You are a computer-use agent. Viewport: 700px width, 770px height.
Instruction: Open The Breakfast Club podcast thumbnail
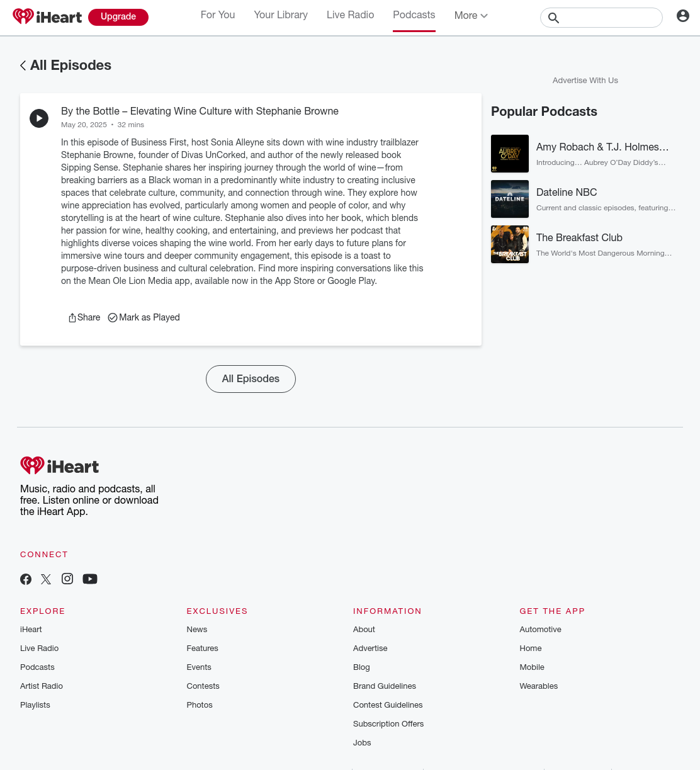pyautogui.click(x=510, y=244)
